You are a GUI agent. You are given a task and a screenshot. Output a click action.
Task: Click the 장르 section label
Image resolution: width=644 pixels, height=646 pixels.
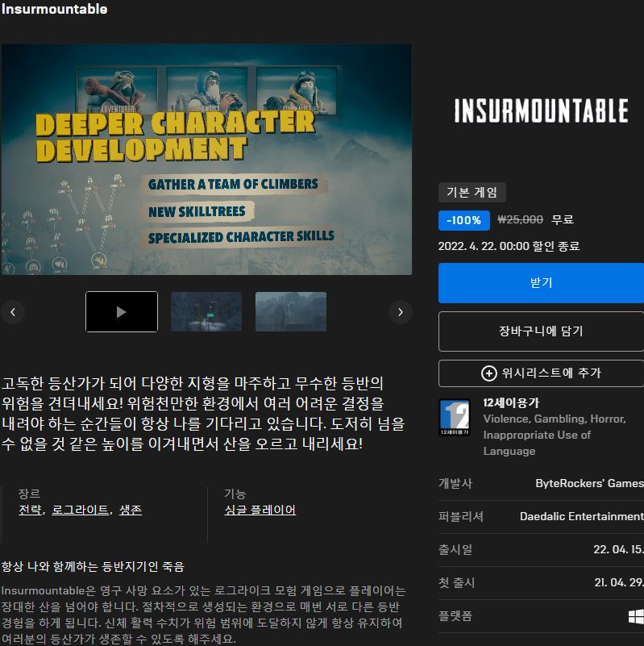(29, 494)
